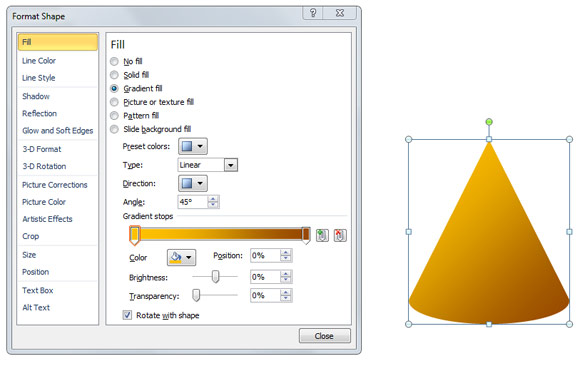This screenshot has height=366, width=580.
Task: Click the cone's top-right selection handle
Action: [570, 140]
